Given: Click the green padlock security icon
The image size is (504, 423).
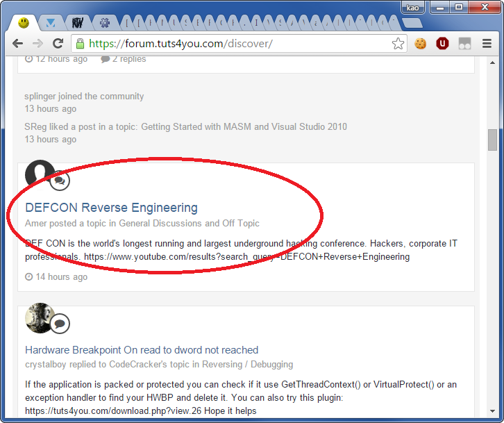Looking at the screenshot, I should tap(81, 44).
